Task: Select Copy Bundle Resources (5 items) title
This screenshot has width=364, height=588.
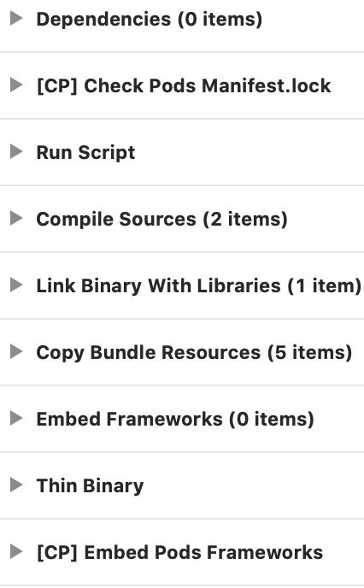Action: pos(194,353)
